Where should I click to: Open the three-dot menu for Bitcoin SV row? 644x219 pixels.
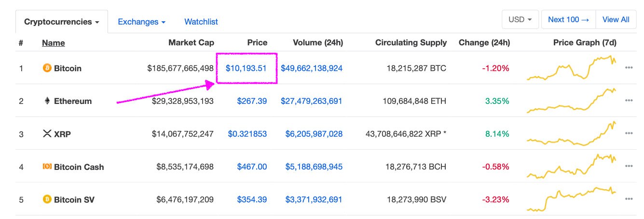click(629, 199)
